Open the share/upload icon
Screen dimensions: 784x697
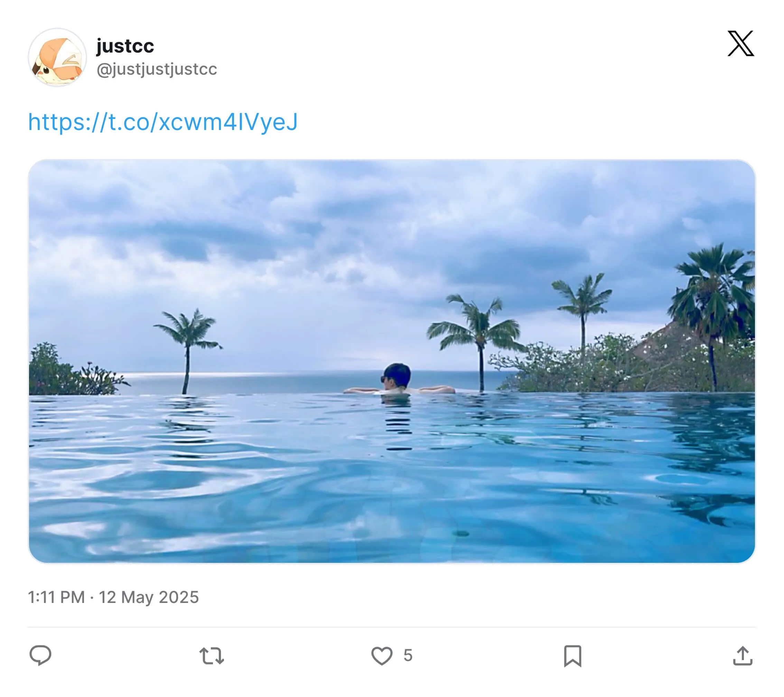743,656
